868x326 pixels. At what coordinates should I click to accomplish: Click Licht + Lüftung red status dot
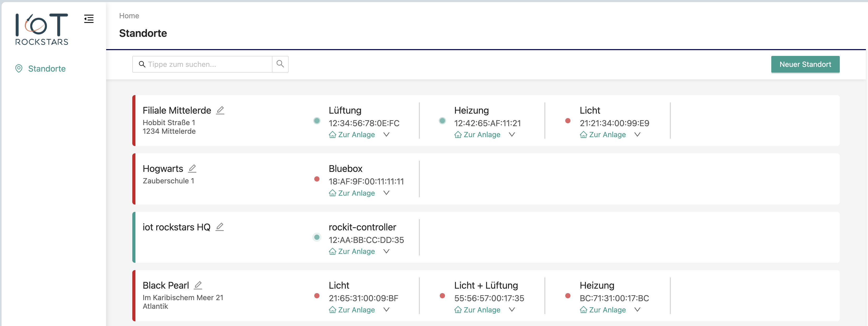pyautogui.click(x=442, y=296)
